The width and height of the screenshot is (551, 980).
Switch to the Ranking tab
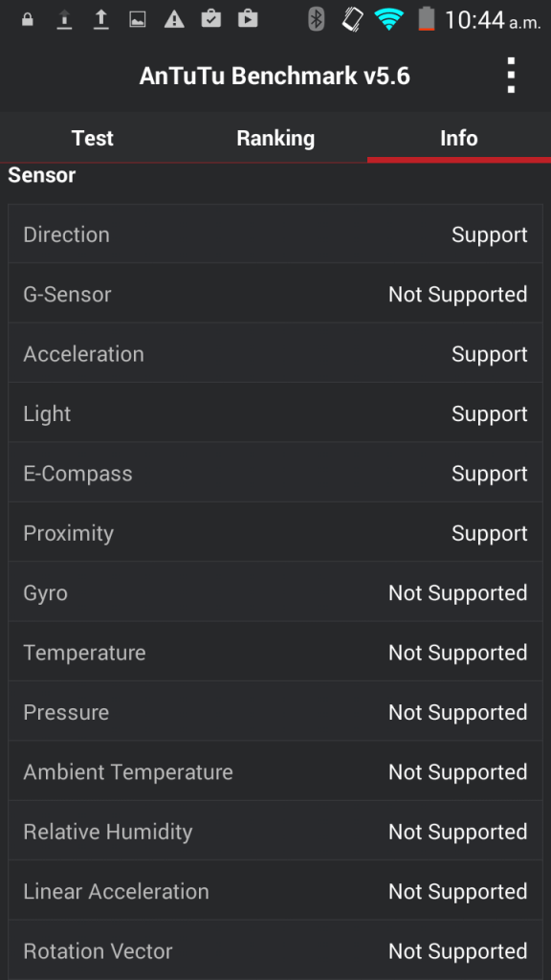(275, 138)
